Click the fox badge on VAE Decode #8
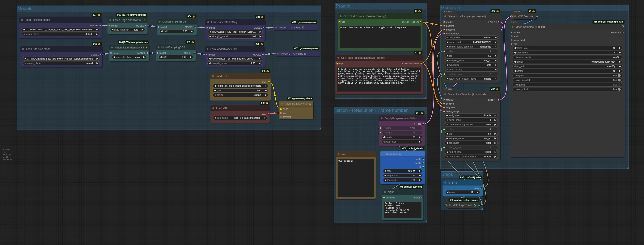Screen dimensions: 644x245 (x=533, y=11)
